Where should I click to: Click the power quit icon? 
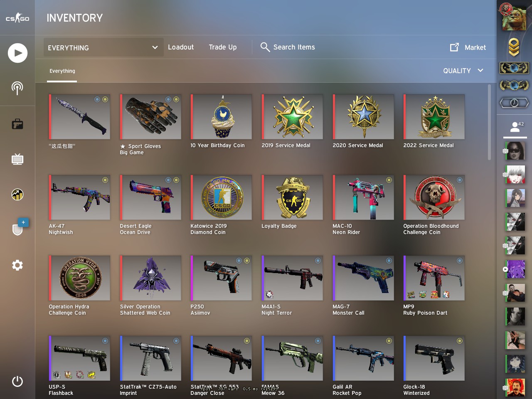[17, 381]
